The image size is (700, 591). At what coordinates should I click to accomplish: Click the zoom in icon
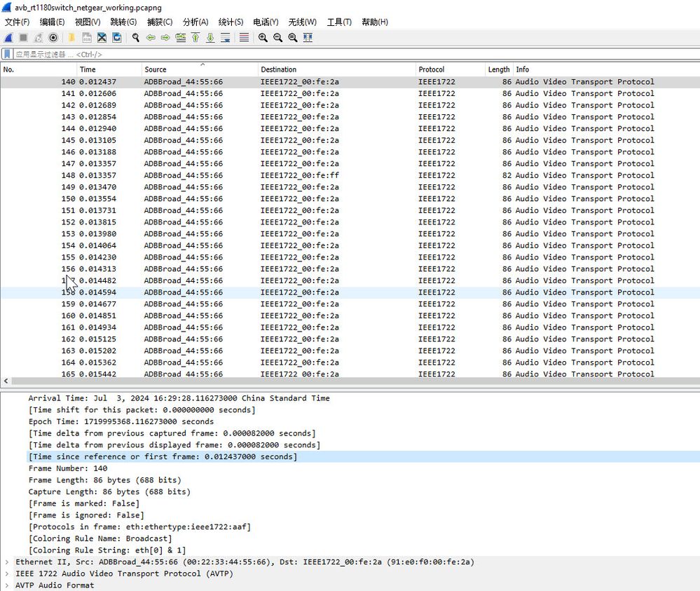[x=263, y=38]
